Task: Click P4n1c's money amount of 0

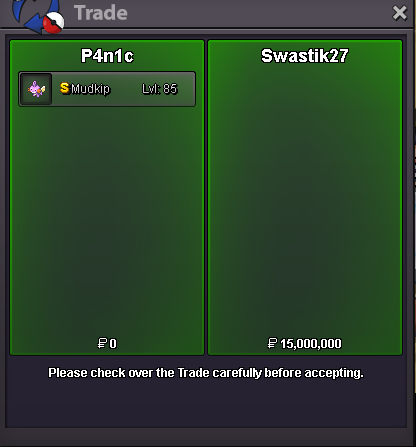Action: click(x=113, y=344)
